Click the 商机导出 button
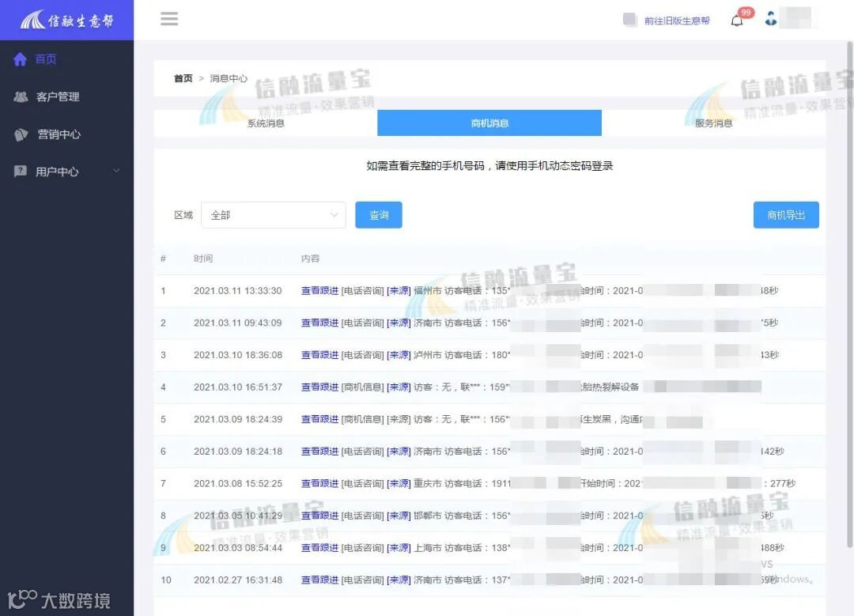Image resolution: width=854 pixels, height=616 pixels. (786, 215)
